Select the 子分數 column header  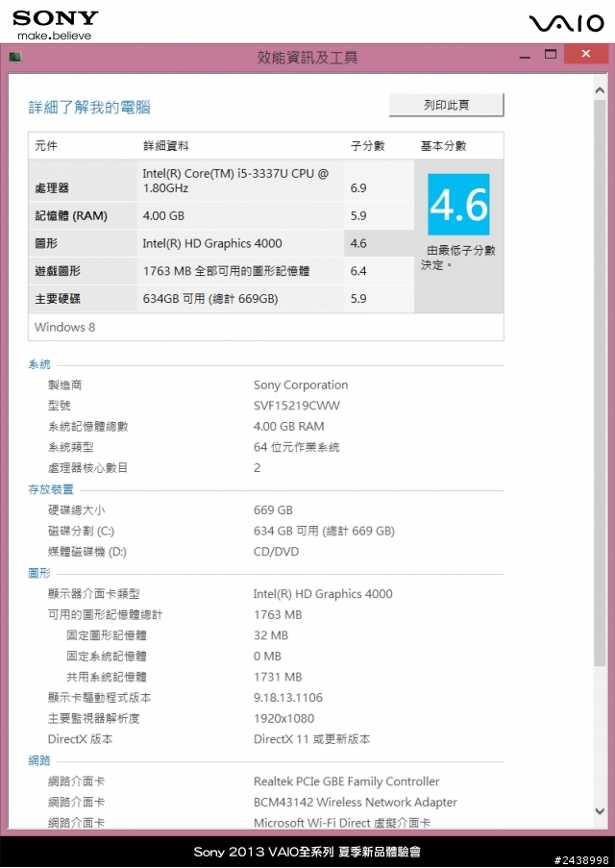(x=367, y=145)
